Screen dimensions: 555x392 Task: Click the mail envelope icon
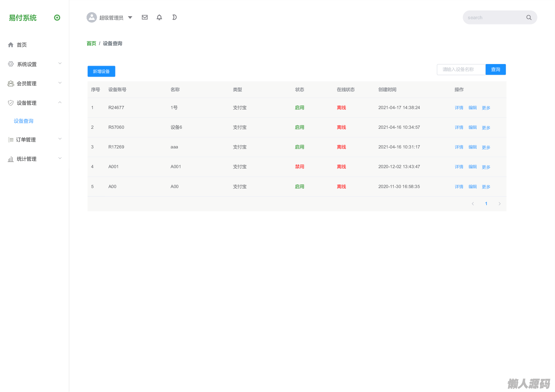145,17
